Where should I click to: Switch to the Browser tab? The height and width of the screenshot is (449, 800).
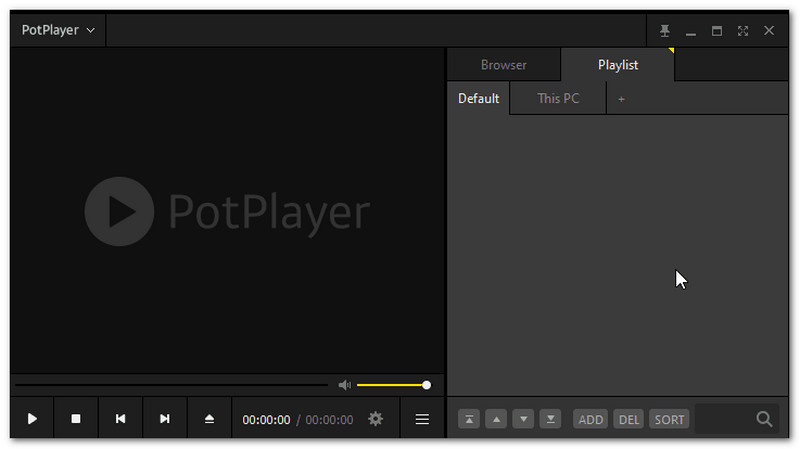pos(504,65)
